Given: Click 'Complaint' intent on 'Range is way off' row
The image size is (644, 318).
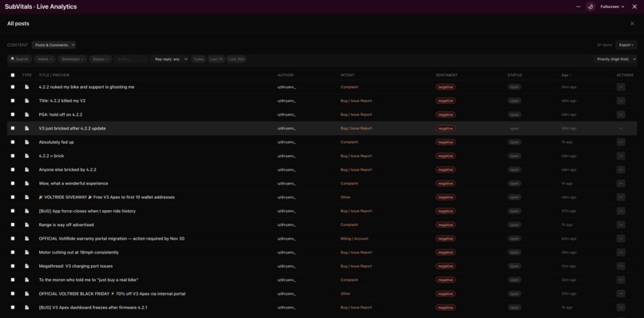Looking at the screenshot, I should click(349, 225).
